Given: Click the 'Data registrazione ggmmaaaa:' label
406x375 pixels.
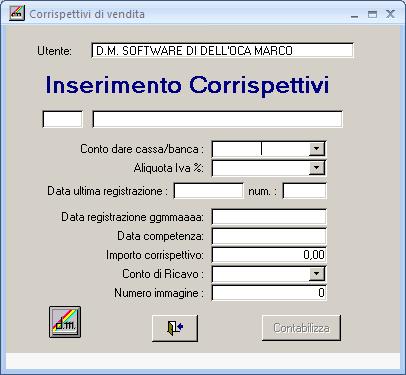Looking at the screenshot, I should (x=132, y=217).
